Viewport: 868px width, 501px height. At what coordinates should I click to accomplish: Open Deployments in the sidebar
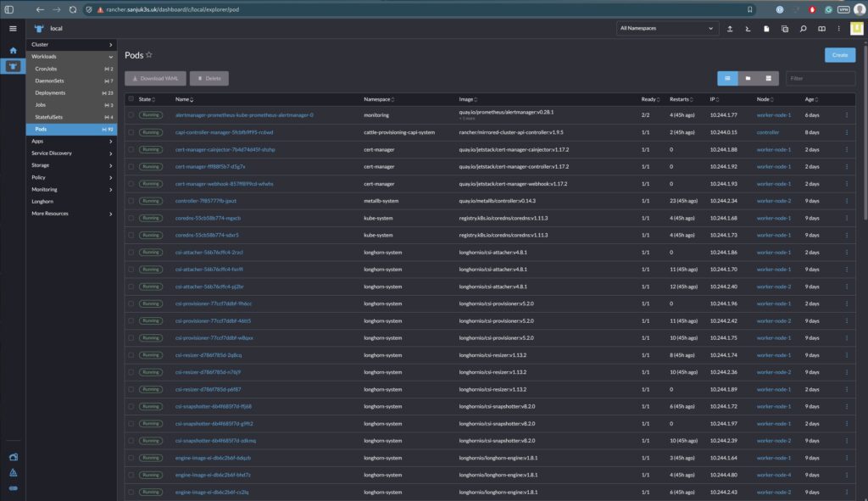[x=71, y=93]
